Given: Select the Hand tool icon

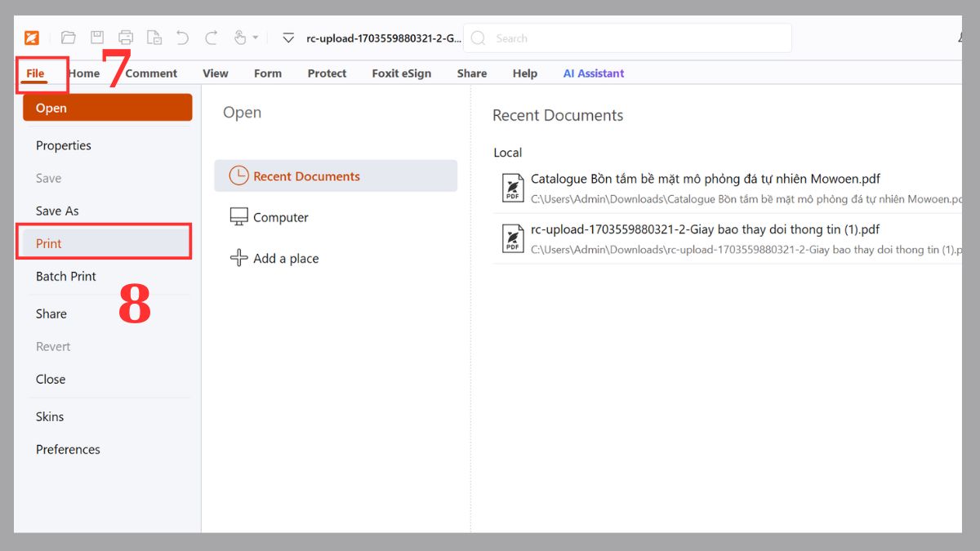Looking at the screenshot, I should click(240, 38).
